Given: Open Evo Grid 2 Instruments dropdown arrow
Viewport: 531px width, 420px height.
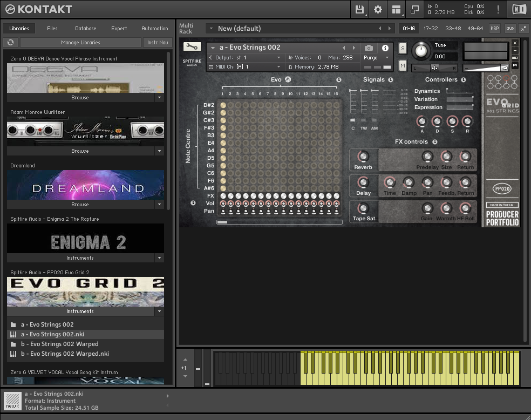Looking at the screenshot, I should point(159,311).
